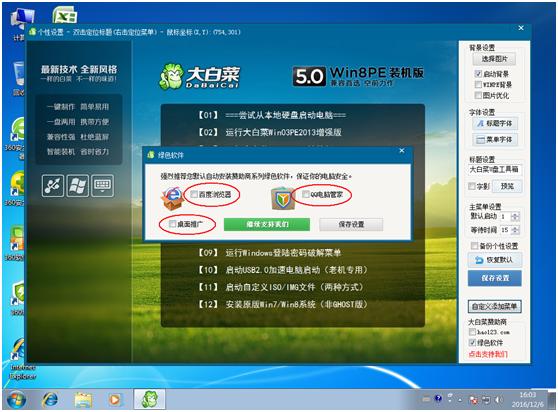Enable the 备份个性设置 checkbox
This screenshot has height=412, width=558.
pyautogui.click(x=474, y=245)
